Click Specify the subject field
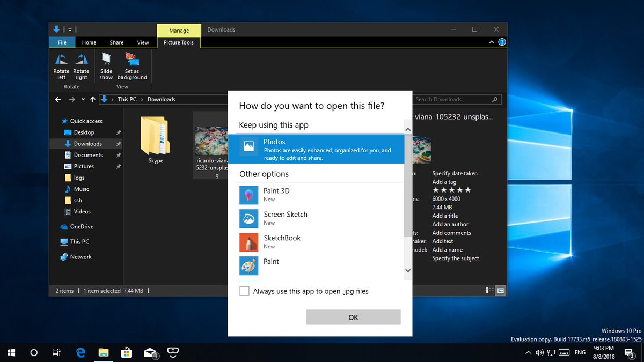The width and height of the screenshot is (644, 362). click(x=456, y=258)
